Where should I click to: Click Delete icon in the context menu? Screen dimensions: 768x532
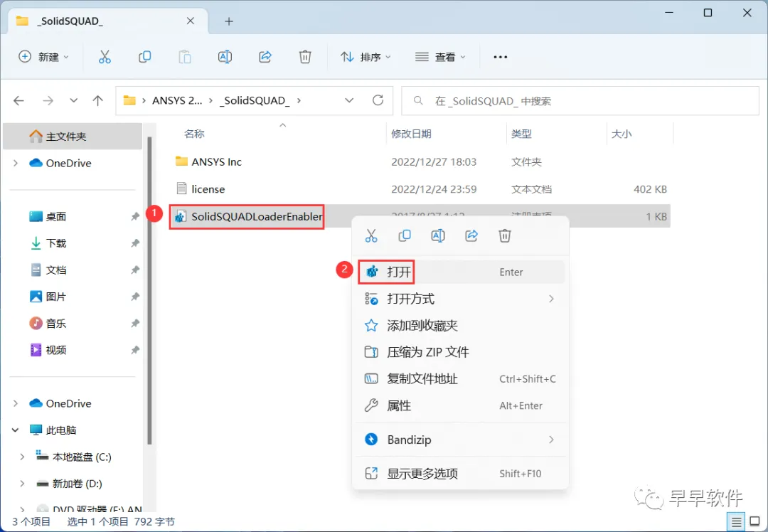click(x=504, y=236)
